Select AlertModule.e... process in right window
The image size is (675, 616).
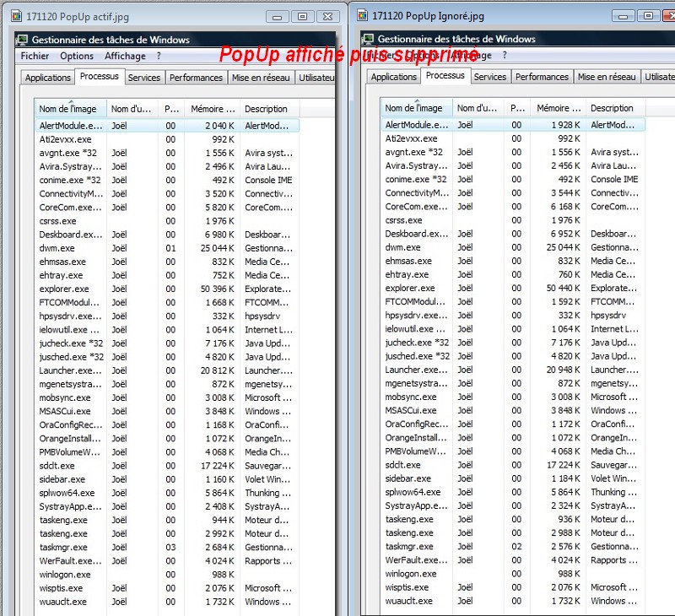[x=513, y=125]
